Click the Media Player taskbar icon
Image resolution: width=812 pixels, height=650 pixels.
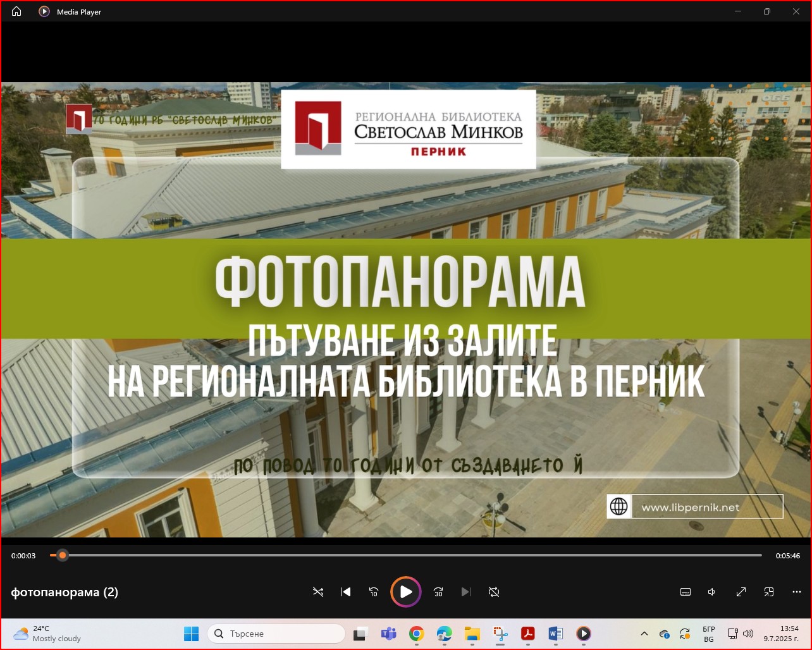pyautogui.click(x=584, y=634)
